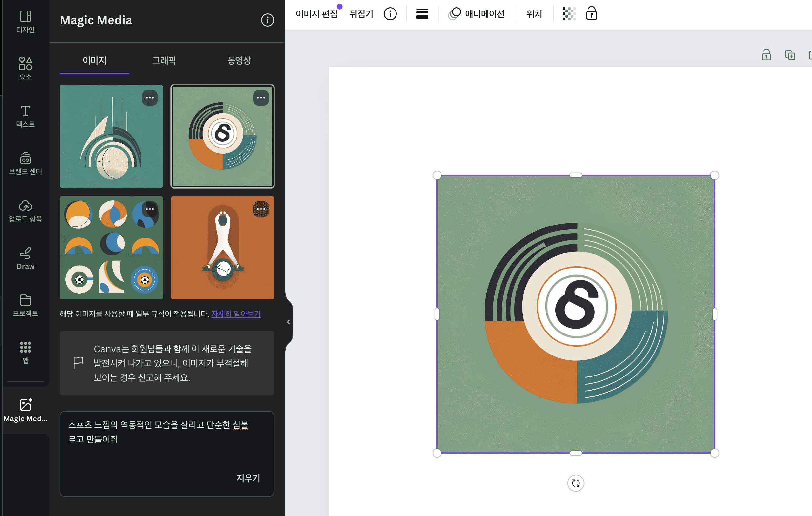Collapse the Magic Media side panel
The height and width of the screenshot is (516, 812).
[x=288, y=322]
